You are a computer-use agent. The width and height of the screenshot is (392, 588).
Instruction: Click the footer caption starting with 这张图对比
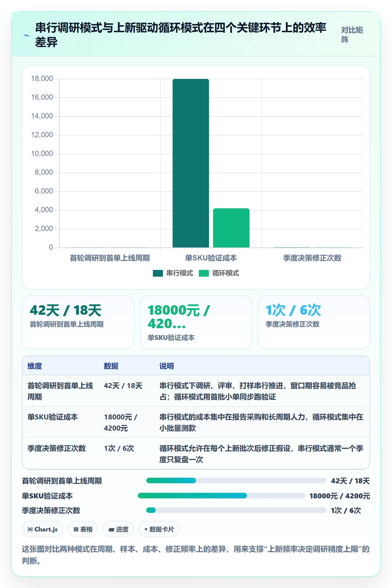pos(196,555)
